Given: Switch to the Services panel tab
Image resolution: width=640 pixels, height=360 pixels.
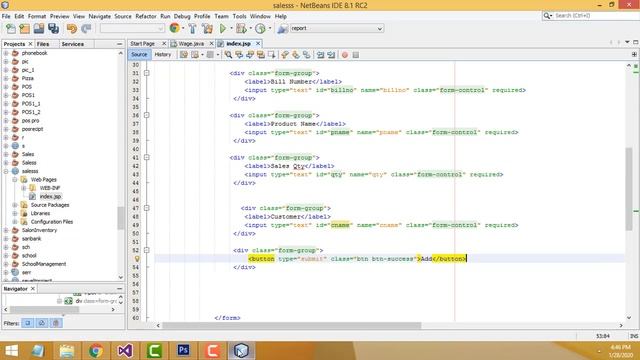Looking at the screenshot, I should (x=73, y=44).
